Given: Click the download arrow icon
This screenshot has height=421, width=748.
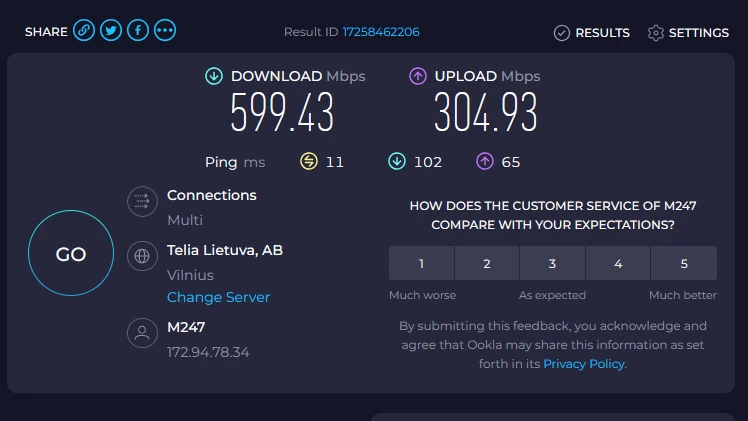Looking at the screenshot, I should pos(214,76).
